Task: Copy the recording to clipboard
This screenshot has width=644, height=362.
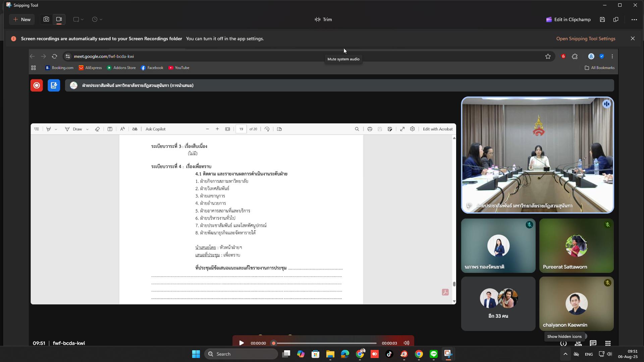Action: pyautogui.click(x=616, y=19)
